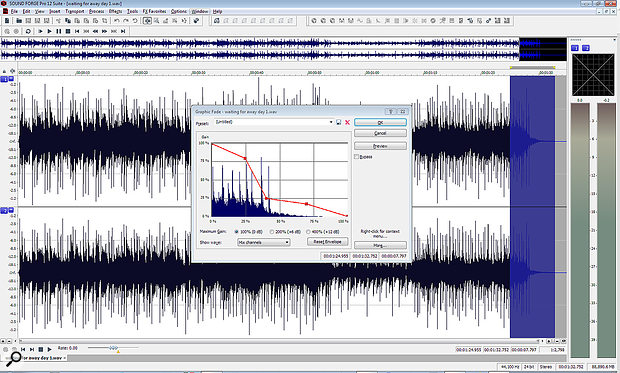Click Go to End in transport toolbar
The width and height of the screenshot is (620, 373).
coord(123,31)
